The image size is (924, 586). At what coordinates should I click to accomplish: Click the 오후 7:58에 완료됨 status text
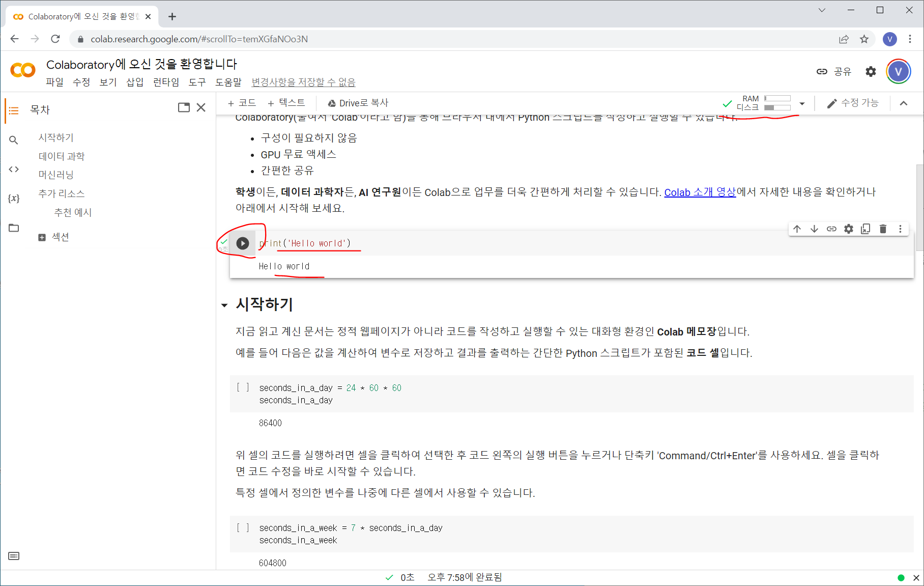pos(465,577)
